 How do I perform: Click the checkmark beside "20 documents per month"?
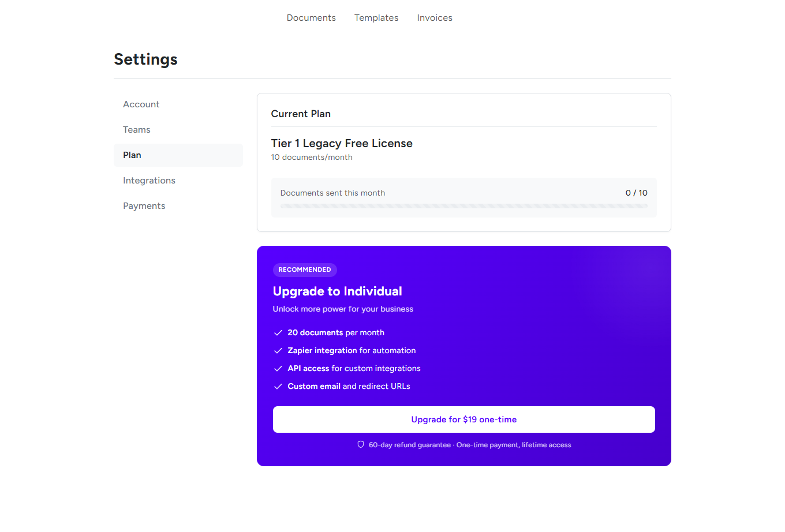tap(278, 332)
